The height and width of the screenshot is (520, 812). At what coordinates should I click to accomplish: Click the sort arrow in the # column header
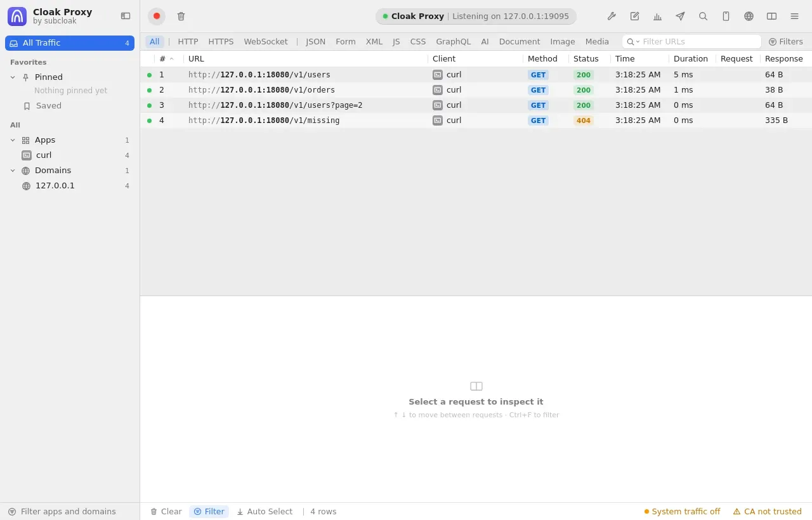point(171,59)
